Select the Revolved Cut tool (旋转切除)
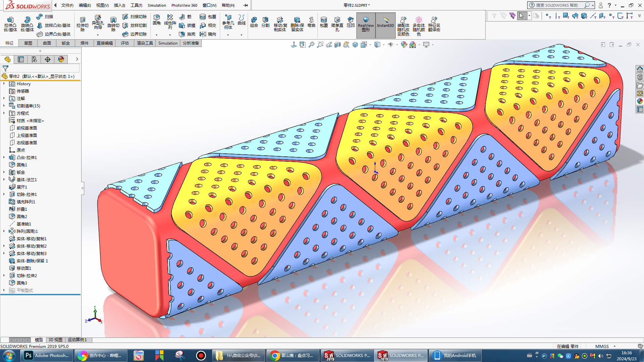This screenshot has width=644, height=362. coord(113,24)
